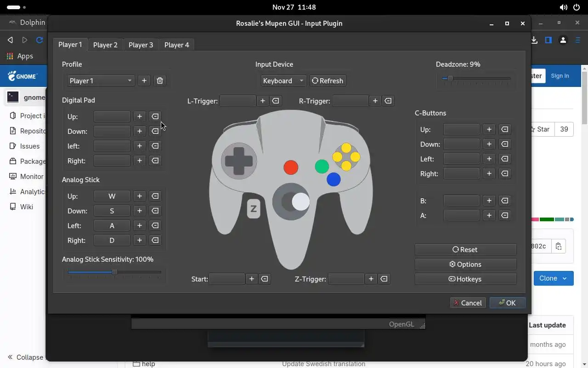588x368 pixels.
Task: Click Analog Stick Up field showing W
Action: coord(112,196)
